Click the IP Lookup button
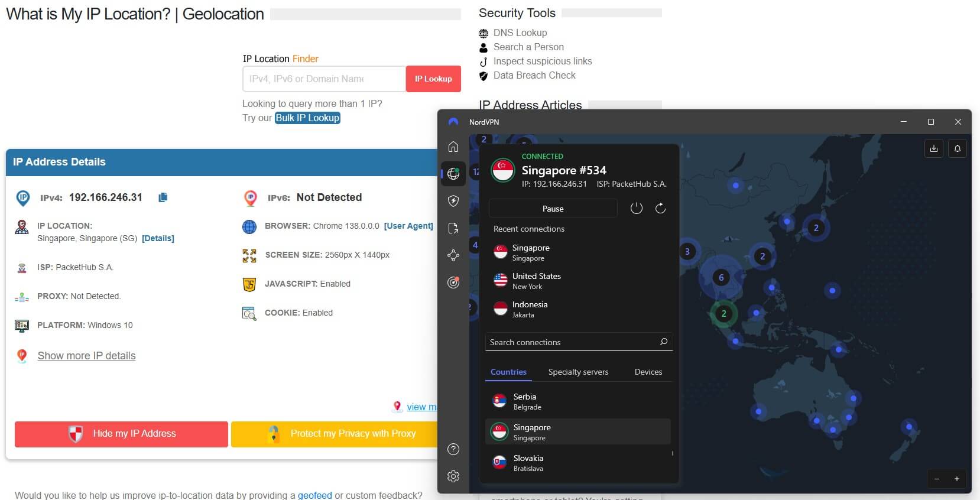980x500 pixels. (x=433, y=79)
